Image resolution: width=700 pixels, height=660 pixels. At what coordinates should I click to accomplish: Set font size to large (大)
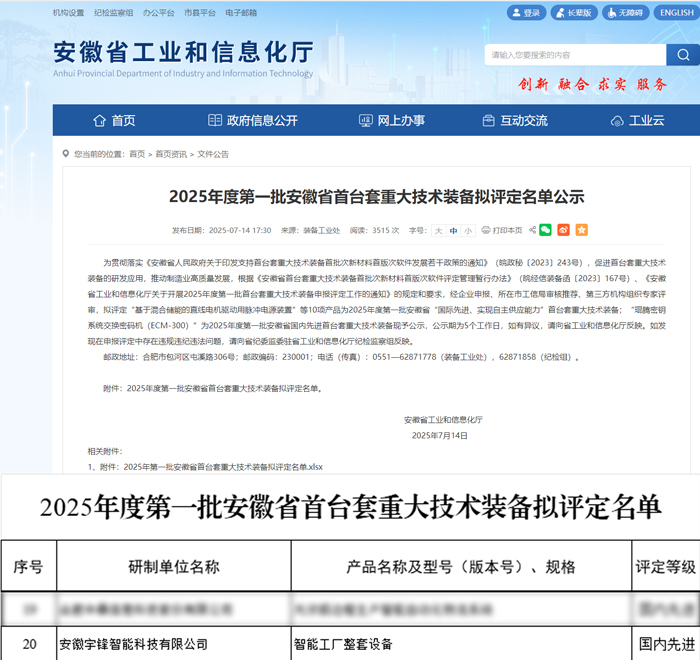438,230
